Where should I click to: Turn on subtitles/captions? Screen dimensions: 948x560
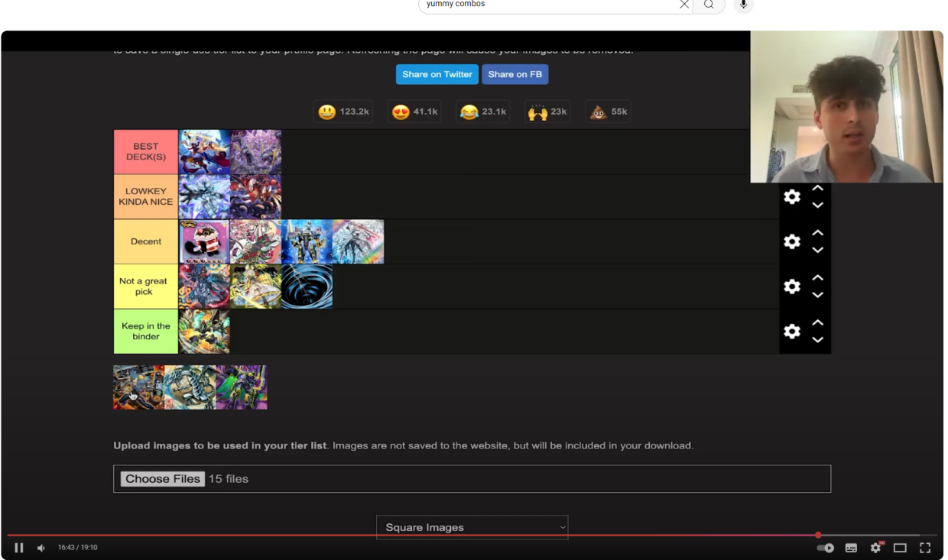[851, 548]
